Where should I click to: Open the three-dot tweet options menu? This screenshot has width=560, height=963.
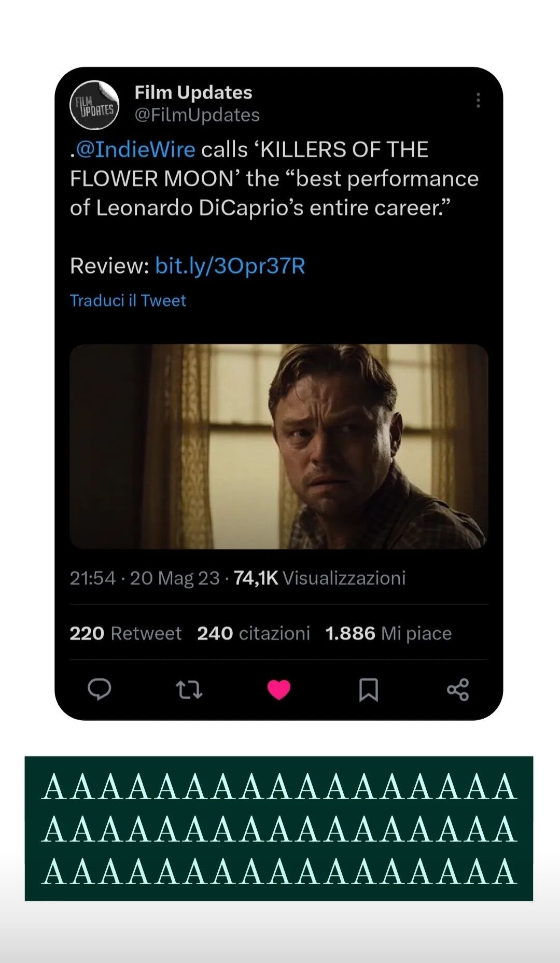point(478,100)
